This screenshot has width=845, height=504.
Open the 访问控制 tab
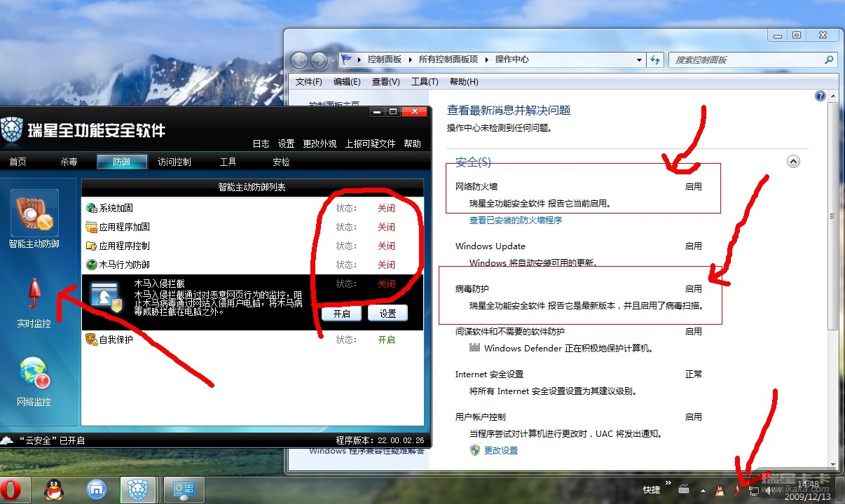coord(174,162)
